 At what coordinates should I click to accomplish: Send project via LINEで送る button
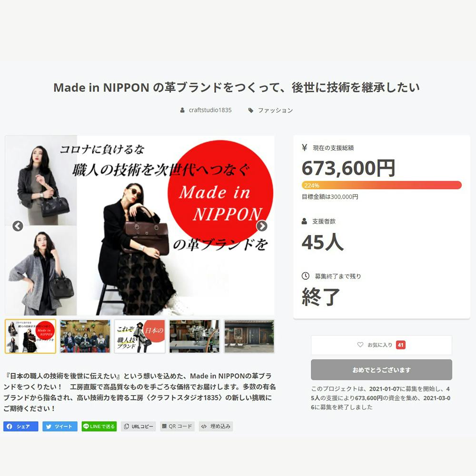99,426
